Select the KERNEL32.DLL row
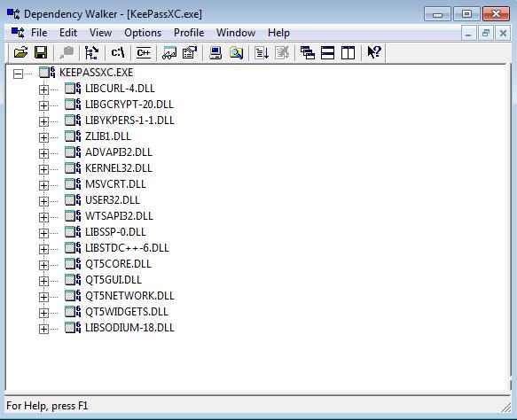The image size is (517, 420). point(119,168)
